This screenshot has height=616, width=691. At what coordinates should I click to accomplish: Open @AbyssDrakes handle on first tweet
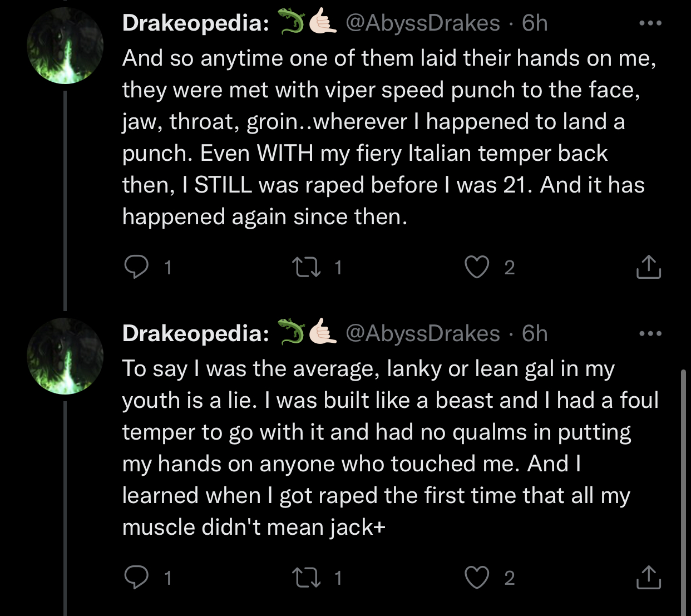click(423, 23)
